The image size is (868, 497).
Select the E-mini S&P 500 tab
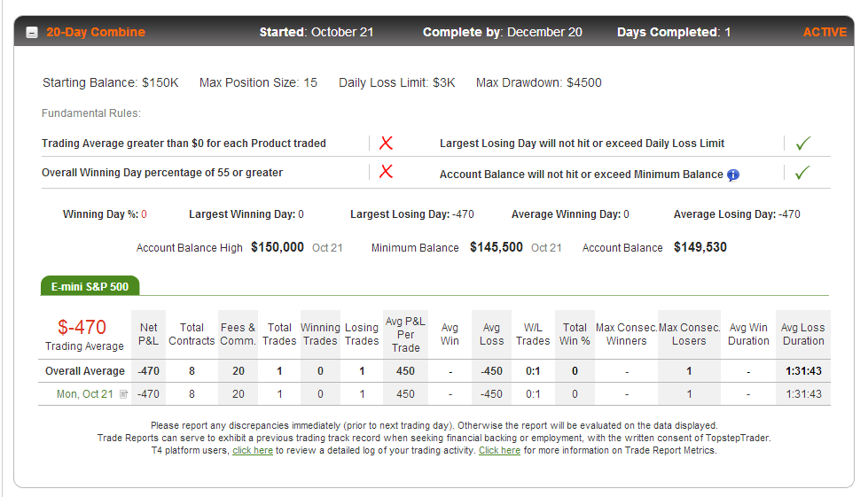click(x=90, y=286)
